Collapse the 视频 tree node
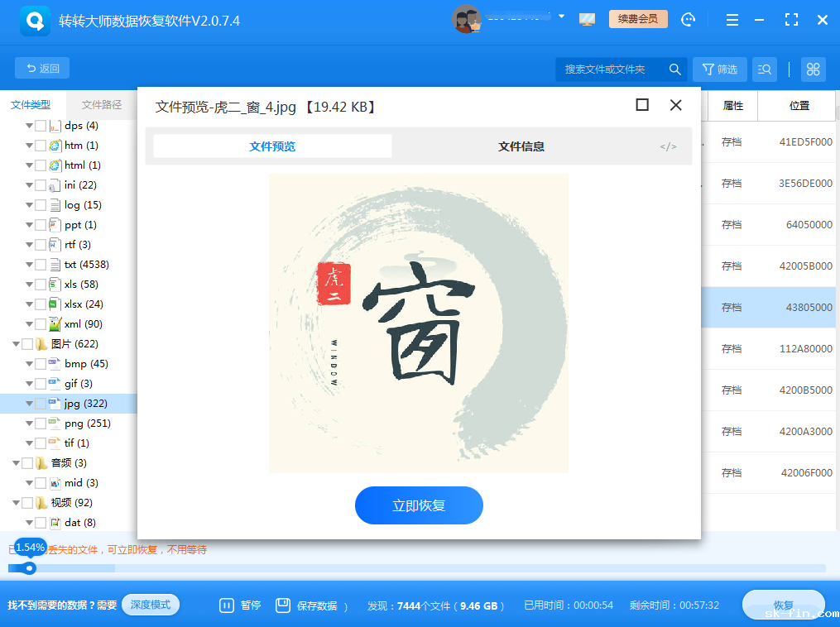Image resolution: width=840 pixels, height=627 pixels. [x=17, y=502]
